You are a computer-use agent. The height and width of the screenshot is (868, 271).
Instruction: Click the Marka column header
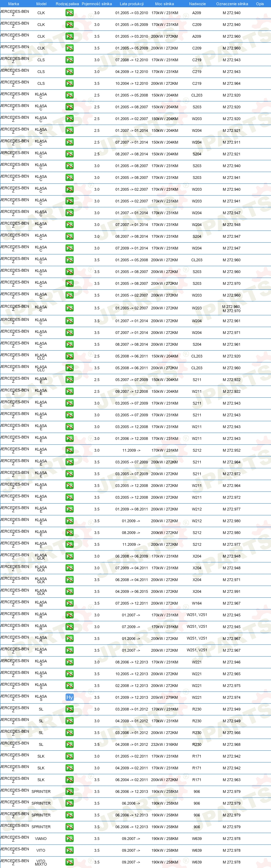coord(14,4)
